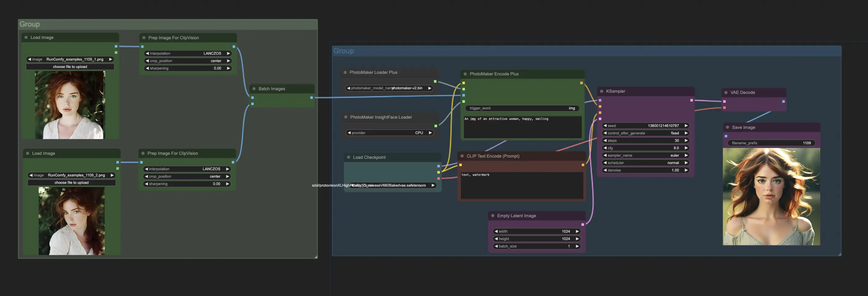Screen dimensions: 868x296
Task: Click the blue Group title
Action: tap(344, 51)
